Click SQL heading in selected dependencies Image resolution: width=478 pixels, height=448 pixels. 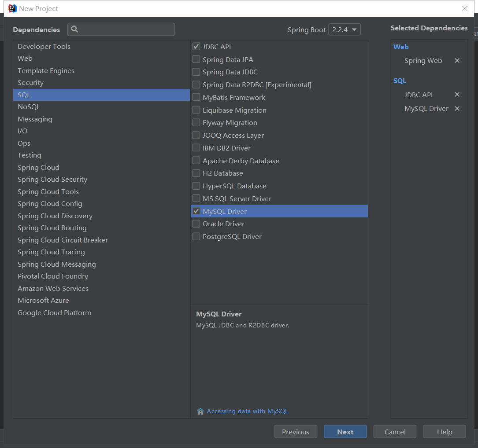coord(400,81)
